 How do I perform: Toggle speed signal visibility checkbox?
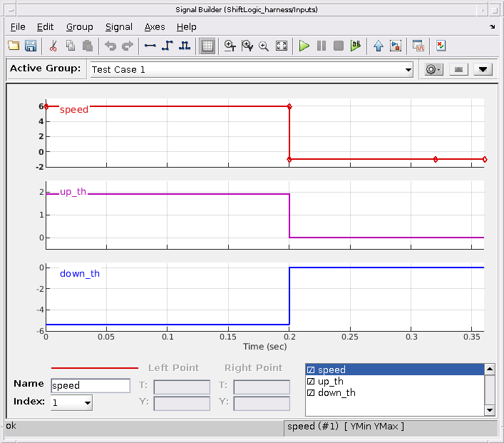coord(311,370)
